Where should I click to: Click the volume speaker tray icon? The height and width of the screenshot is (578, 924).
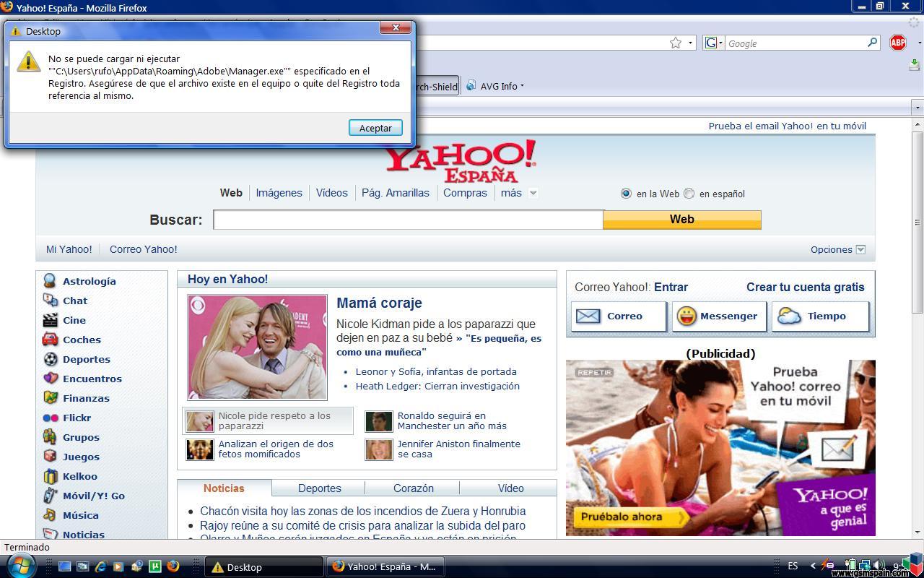pos(879,566)
